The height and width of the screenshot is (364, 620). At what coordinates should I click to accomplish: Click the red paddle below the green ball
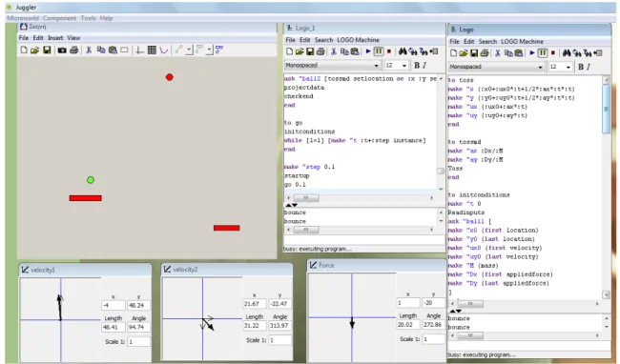(86, 198)
